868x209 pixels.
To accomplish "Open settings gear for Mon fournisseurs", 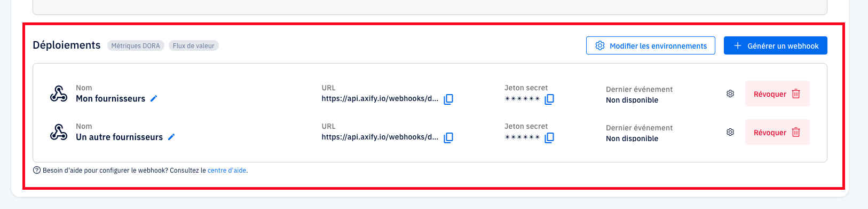I will pos(730,94).
